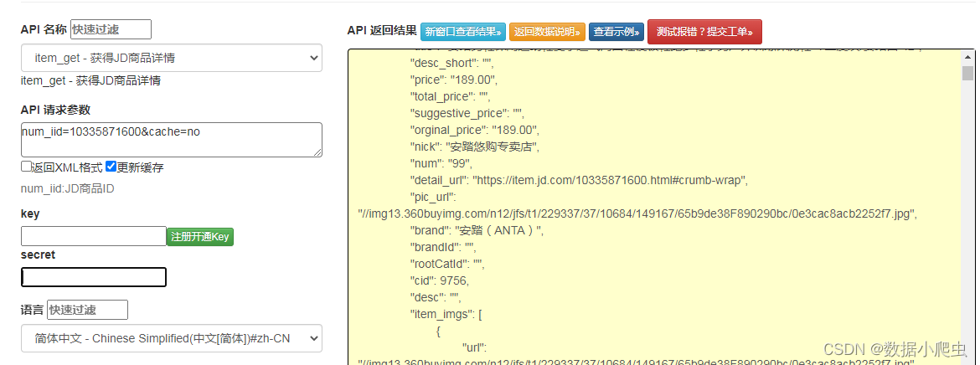980x365 pixels.
Task: Click the detail_url link text in results
Action: tap(610, 181)
